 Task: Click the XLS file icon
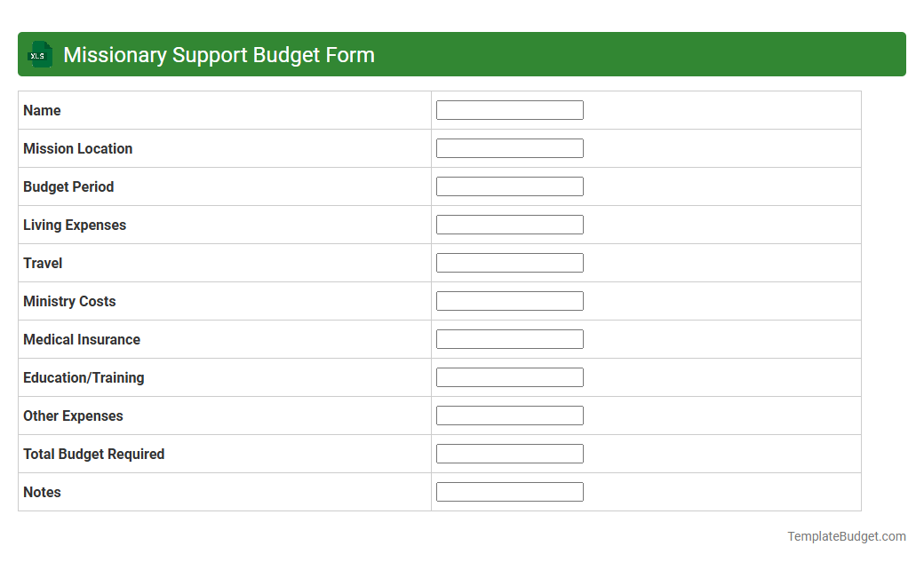click(x=39, y=54)
